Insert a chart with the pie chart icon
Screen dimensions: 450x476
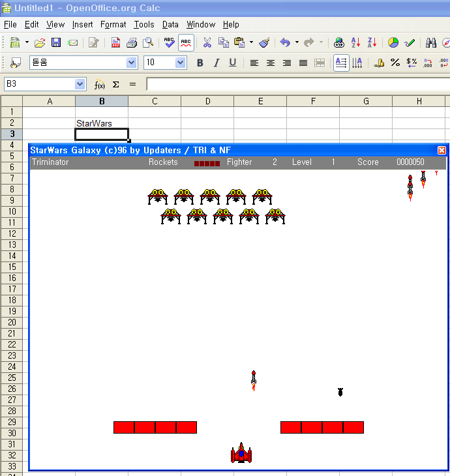pos(393,42)
